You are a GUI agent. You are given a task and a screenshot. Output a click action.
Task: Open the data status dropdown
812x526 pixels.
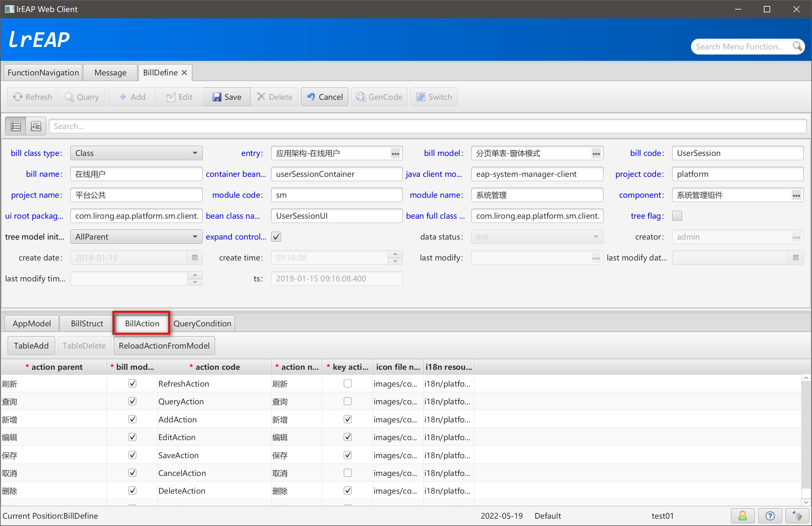pyautogui.click(x=537, y=237)
